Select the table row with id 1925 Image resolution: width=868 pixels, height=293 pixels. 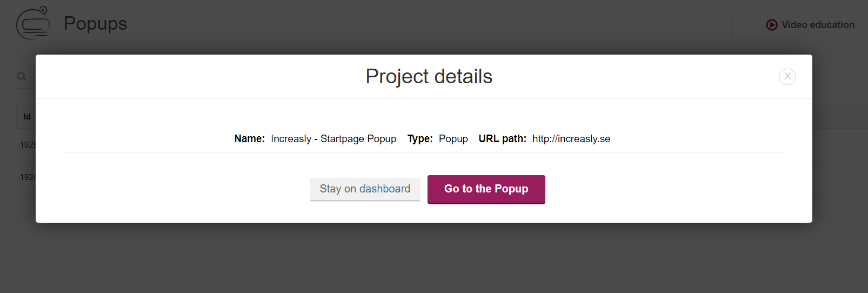pos(28,145)
